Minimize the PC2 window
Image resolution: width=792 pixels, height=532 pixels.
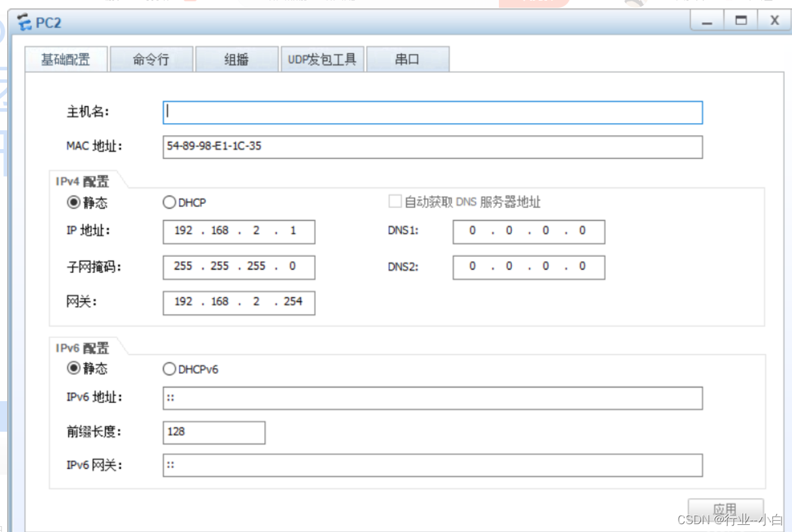click(x=707, y=21)
